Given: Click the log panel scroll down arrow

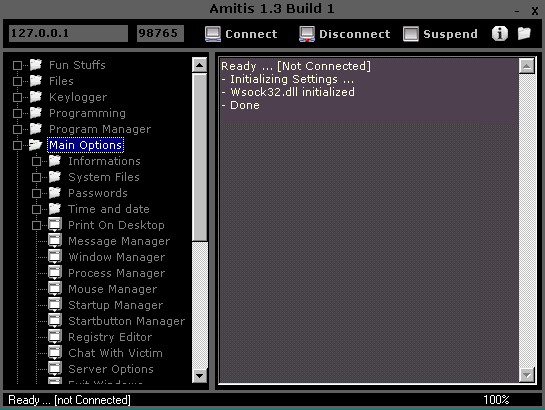Looking at the screenshot, I should 527,375.
